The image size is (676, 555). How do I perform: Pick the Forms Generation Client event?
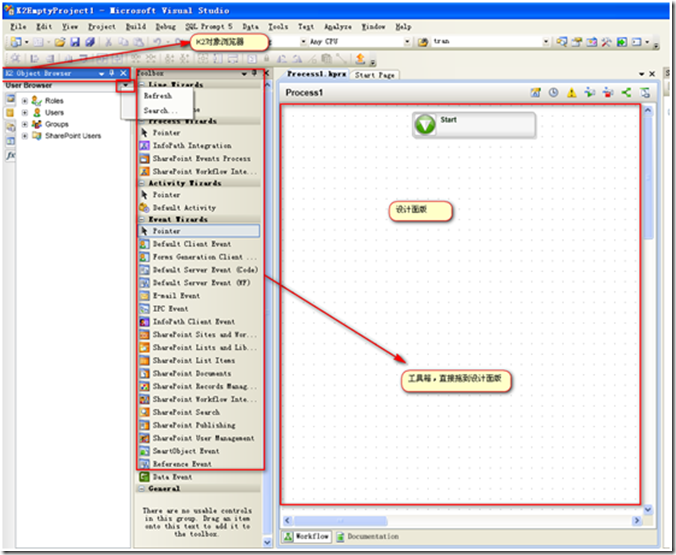[x=204, y=257]
